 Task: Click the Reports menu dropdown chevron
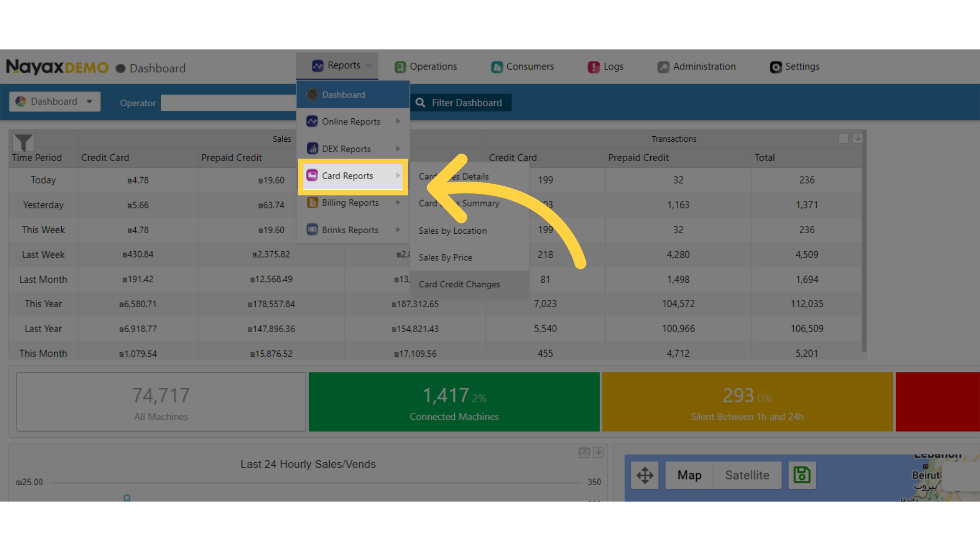pyautogui.click(x=369, y=66)
